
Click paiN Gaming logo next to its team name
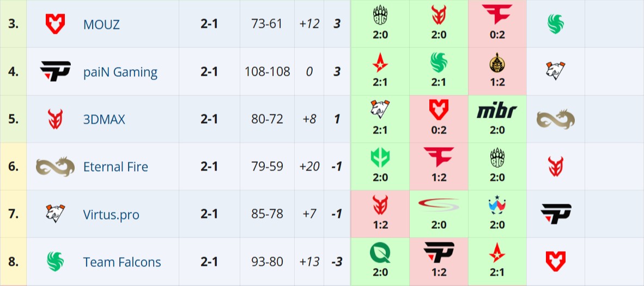(x=55, y=71)
